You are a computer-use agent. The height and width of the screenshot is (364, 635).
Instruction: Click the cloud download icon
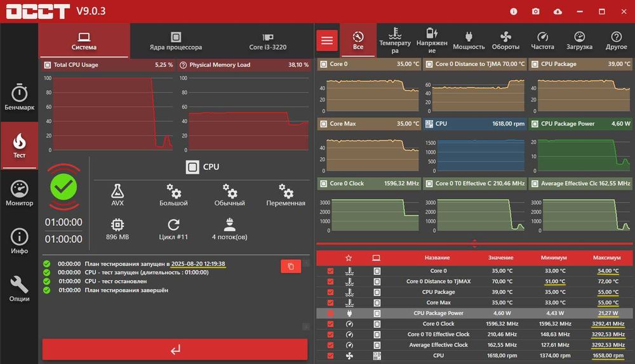pyautogui.click(x=558, y=11)
